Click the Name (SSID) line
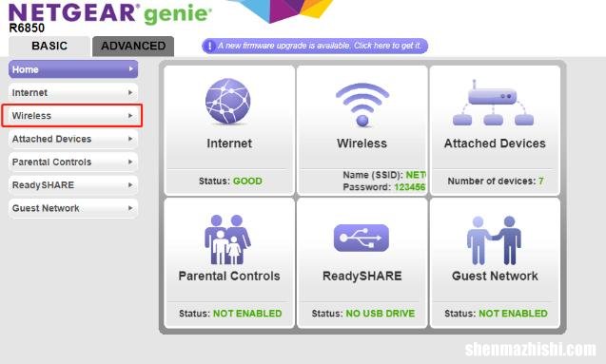 point(384,175)
